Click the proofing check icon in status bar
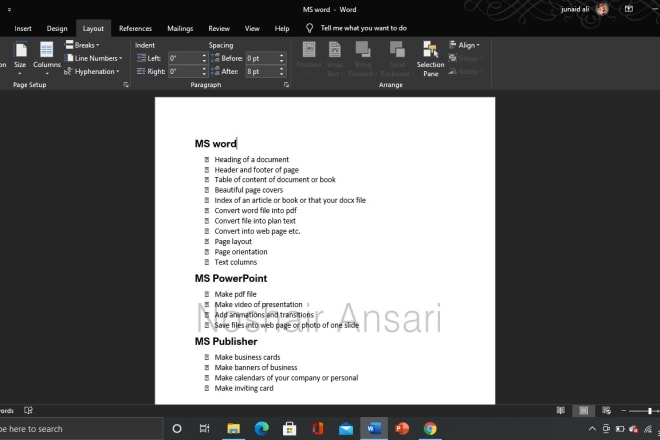Screen dimensions: 660x440 click(28, 411)
